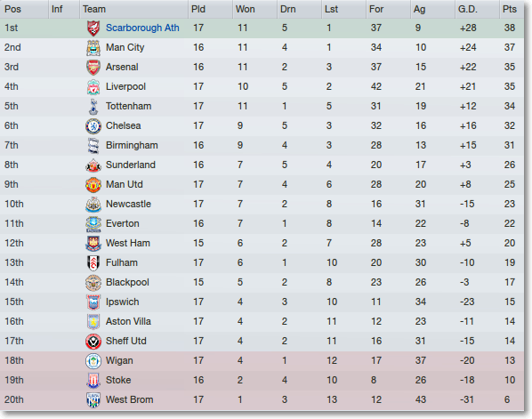Click the Chelsea round badge

(x=93, y=126)
